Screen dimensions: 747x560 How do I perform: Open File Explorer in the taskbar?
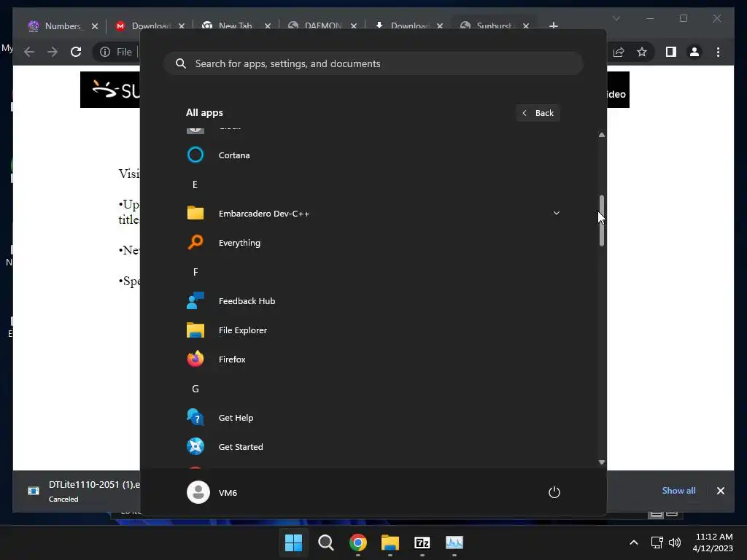pyautogui.click(x=390, y=542)
